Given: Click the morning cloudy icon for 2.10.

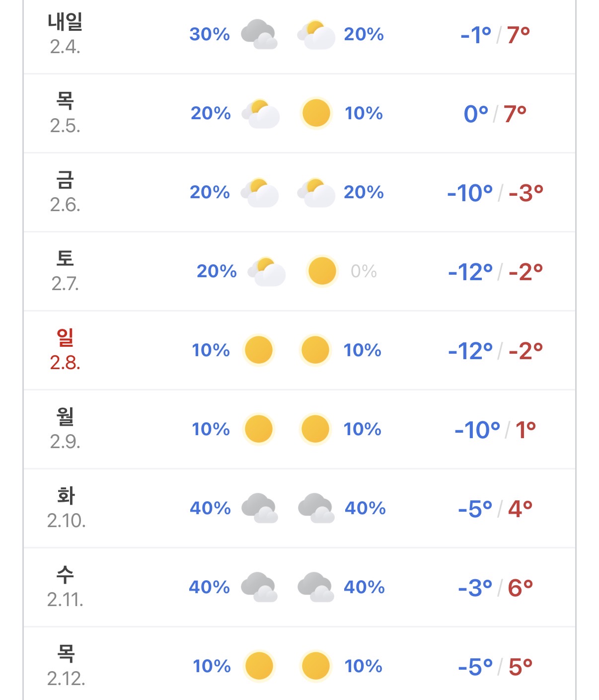Looking at the screenshot, I should coord(259,508).
